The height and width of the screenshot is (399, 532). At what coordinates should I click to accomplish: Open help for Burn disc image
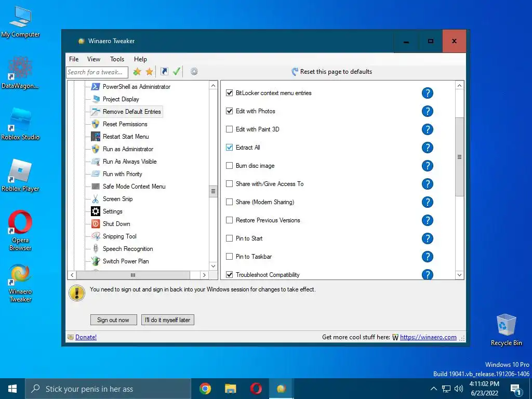pos(428,166)
